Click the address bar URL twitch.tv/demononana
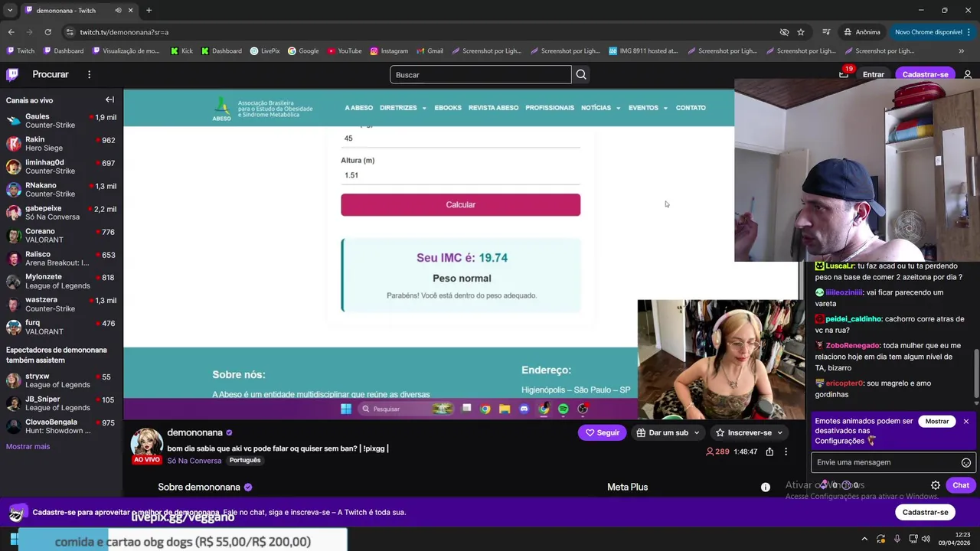980x551 pixels. [124, 32]
